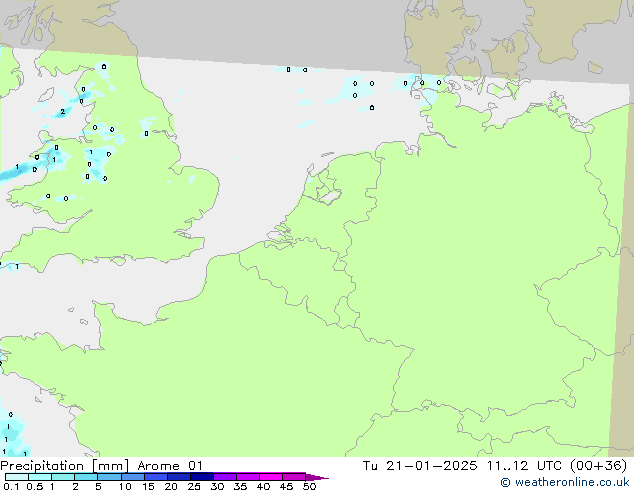Click the '0.1' legend scale number
The width and height of the screenshot is (634, 490).
coord(11,486)
